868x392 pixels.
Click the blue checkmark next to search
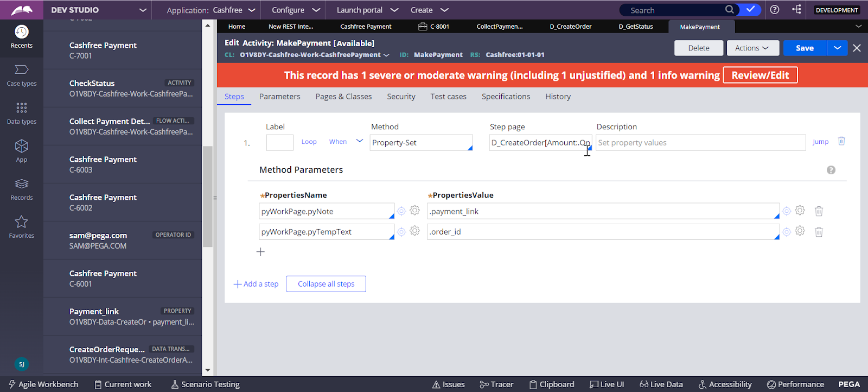click(x=750, y=10)
